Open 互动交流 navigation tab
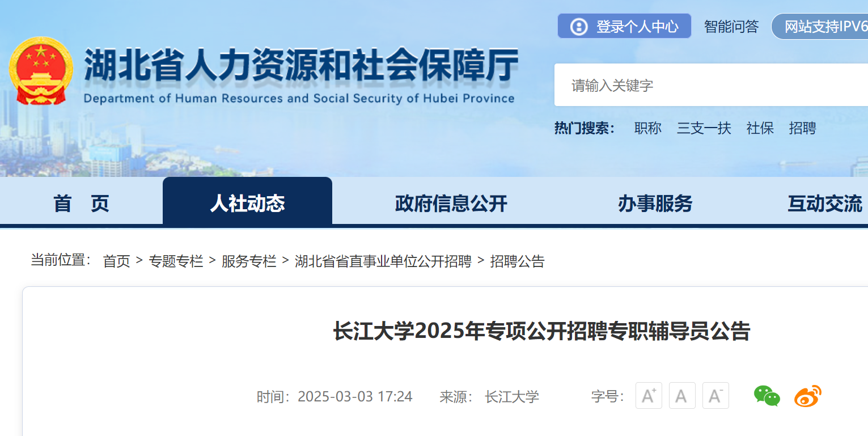The height and width of the screenshot is (436, 868). pyautogui.click(x=825, y=203)
